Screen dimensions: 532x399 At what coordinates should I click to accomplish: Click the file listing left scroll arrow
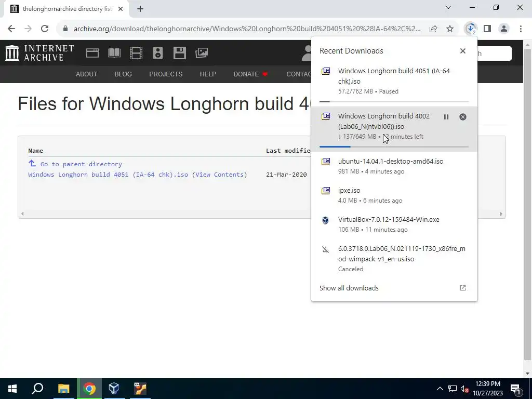pyautogui.click(x=22, y=214)
